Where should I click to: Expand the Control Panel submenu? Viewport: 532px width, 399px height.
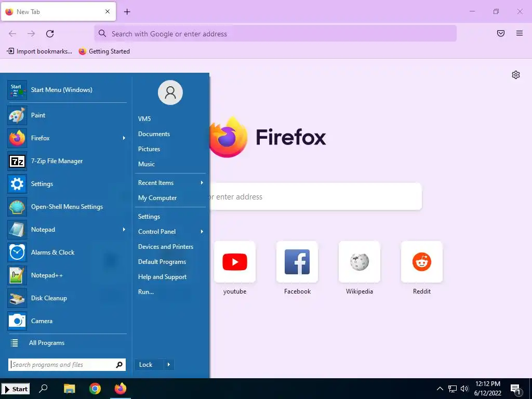click(x=202, y=232)
